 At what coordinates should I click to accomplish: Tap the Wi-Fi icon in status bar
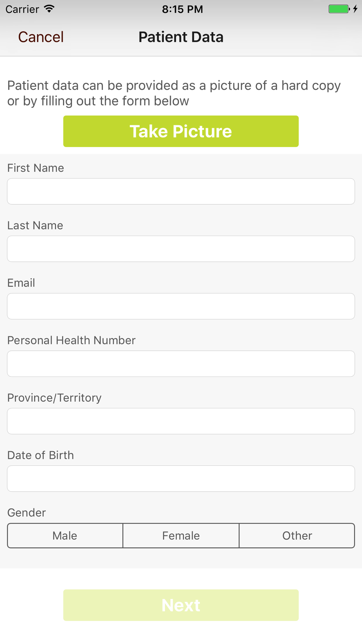pos(49,9)
